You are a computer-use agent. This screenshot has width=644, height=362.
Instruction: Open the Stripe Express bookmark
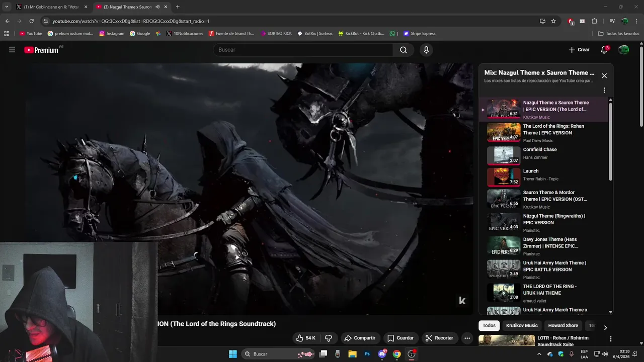(x=420, y=34)
